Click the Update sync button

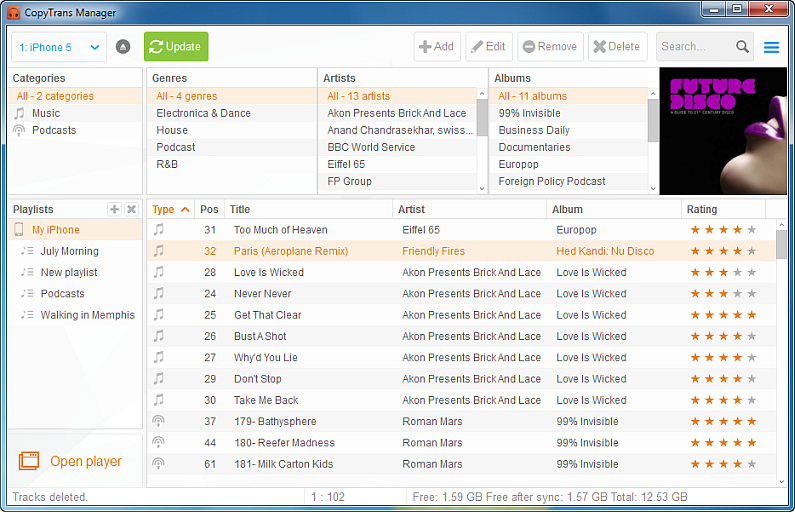pos(176,47)
